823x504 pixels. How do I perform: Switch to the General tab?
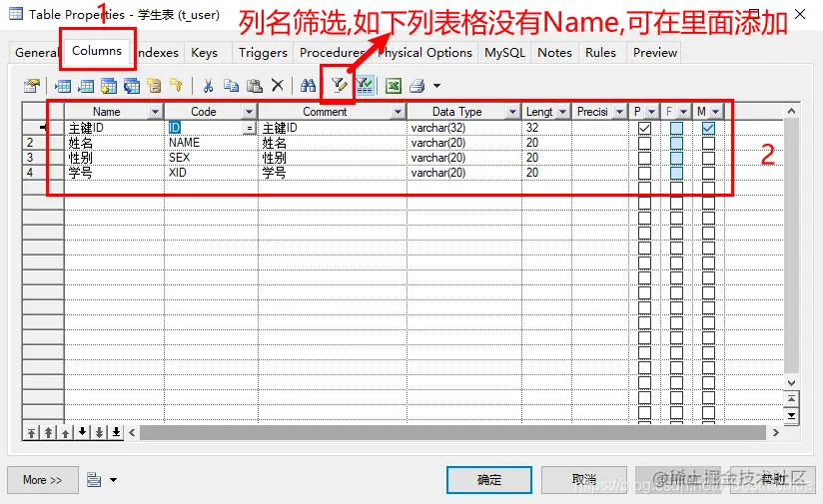coord(36,53)
